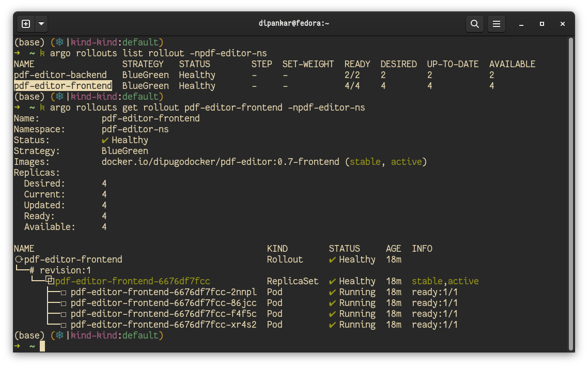This screenshot has height=367, width=588.
Task: Click the terminal cursor at the last prompt
Action: (x=42, y=346)
